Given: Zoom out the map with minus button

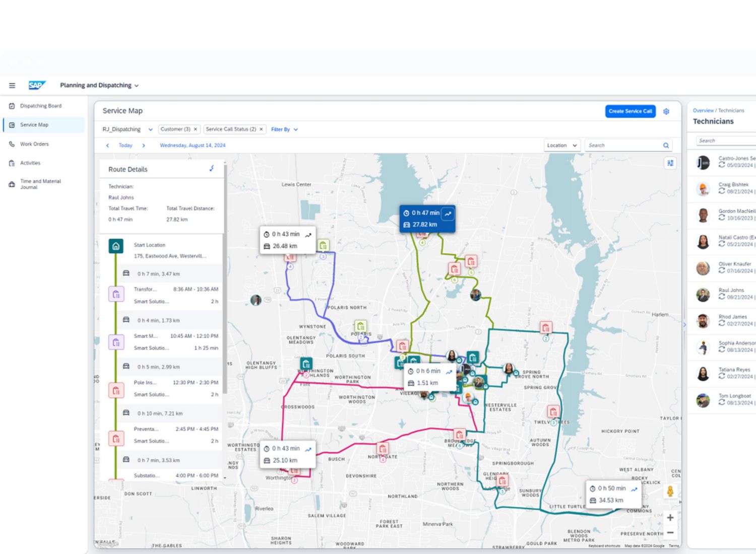Looking at the screenshot, I should click(x=670, y=532).
